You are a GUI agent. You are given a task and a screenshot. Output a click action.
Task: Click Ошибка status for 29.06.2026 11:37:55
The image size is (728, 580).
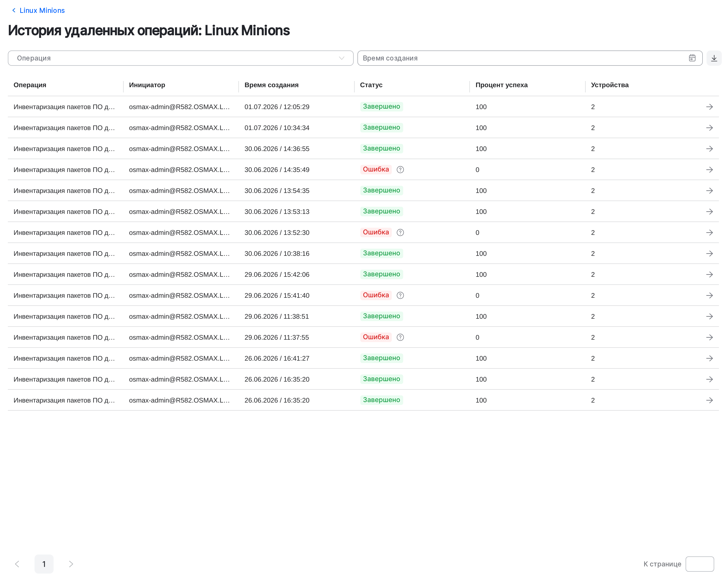pos(376,337)
